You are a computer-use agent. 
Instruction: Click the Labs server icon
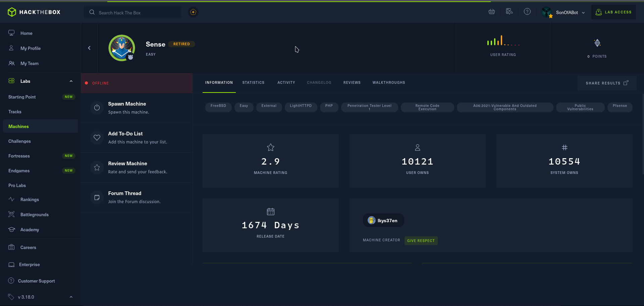tap(11, 81)
